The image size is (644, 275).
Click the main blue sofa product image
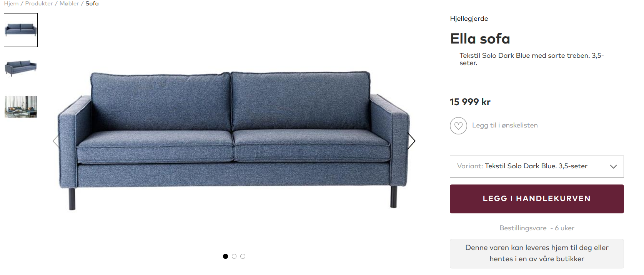click(x=234, y=141)
